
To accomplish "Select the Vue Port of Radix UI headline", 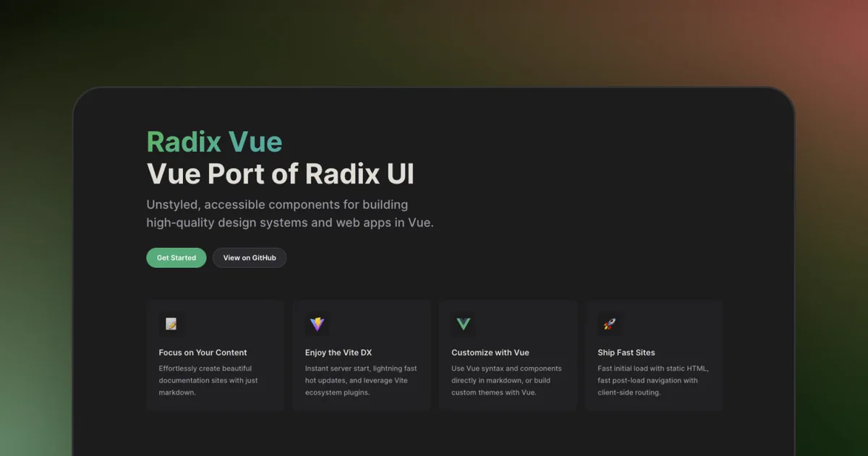I will pos(281,174).
